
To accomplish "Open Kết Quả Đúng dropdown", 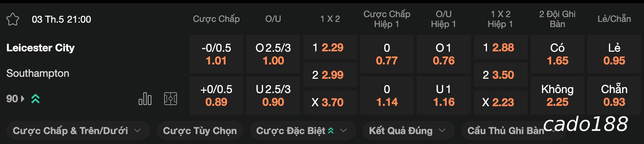I will coord(407,130).
